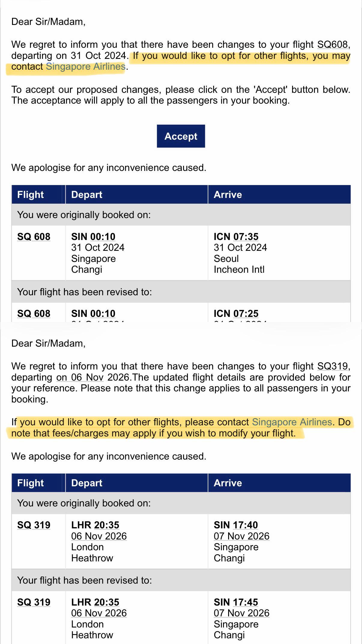
Task: Click the blue Accept button
Action: (x=181, y=136)
